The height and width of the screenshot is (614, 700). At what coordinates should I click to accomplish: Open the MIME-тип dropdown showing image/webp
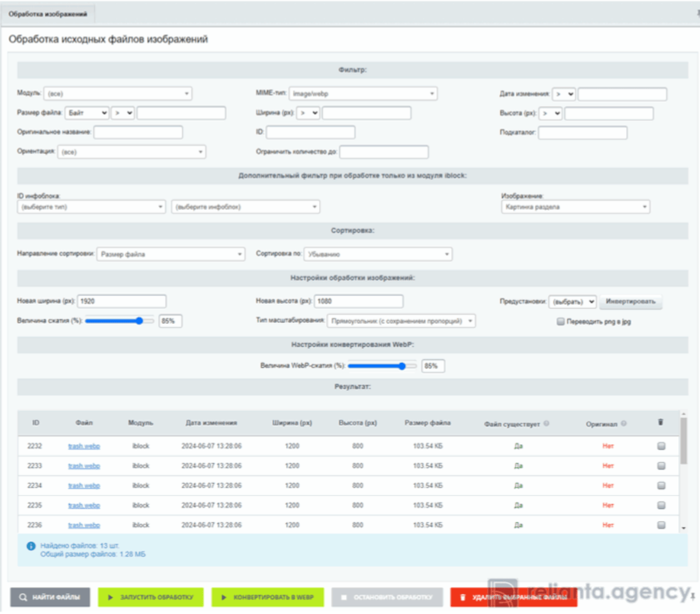click(x=363, y=94)
